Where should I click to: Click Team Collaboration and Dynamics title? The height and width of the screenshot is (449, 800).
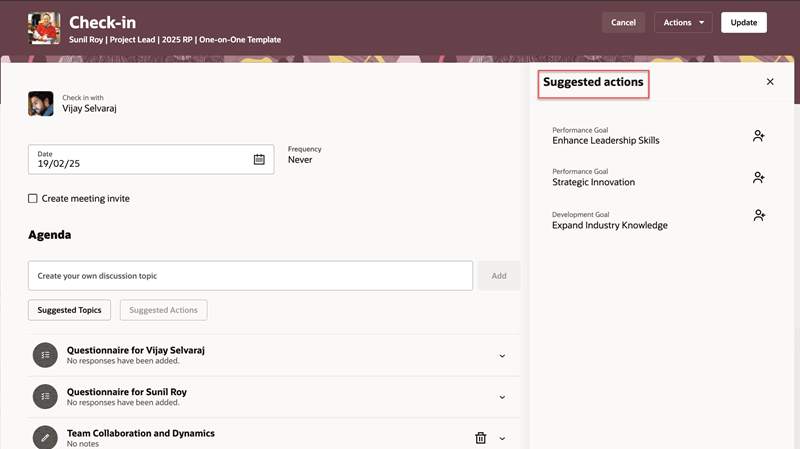point(141,433)
